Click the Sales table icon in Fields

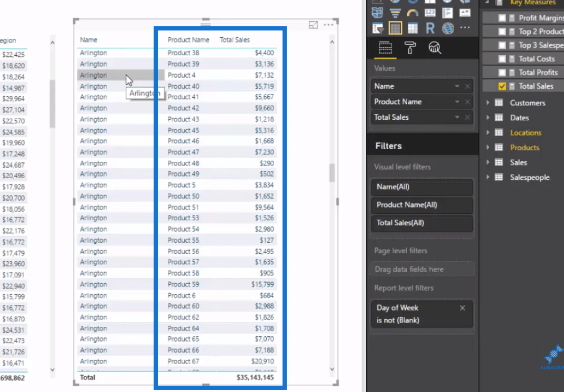click(499, 162)
